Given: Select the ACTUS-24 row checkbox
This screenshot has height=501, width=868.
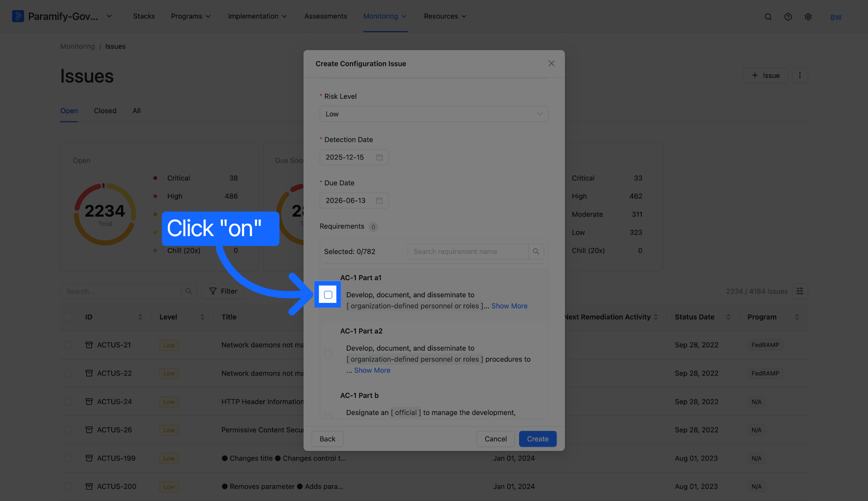Looking at the screenshot, I should coord(69,402).
